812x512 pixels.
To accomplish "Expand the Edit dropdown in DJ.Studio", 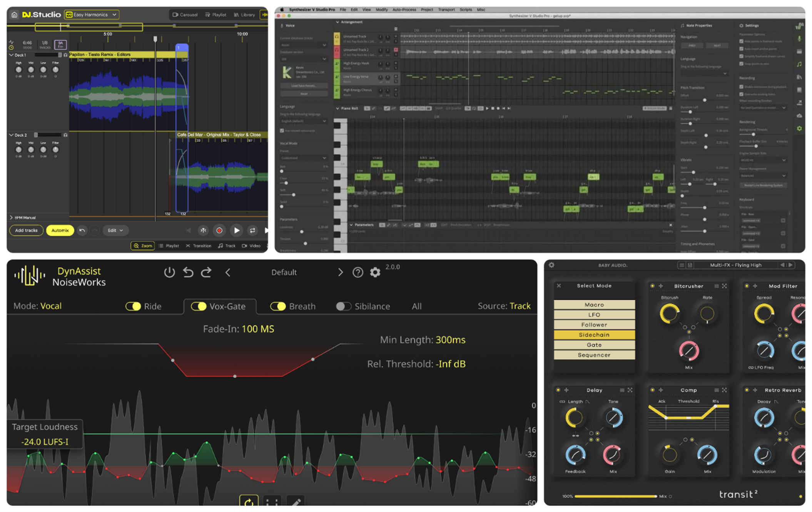I will coord(115,231).
